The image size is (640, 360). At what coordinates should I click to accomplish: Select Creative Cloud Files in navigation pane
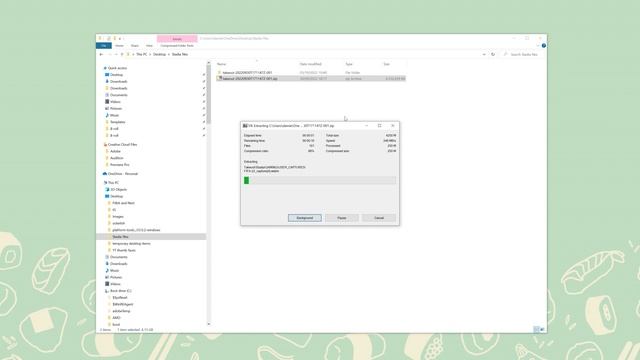tap(122, 144)
